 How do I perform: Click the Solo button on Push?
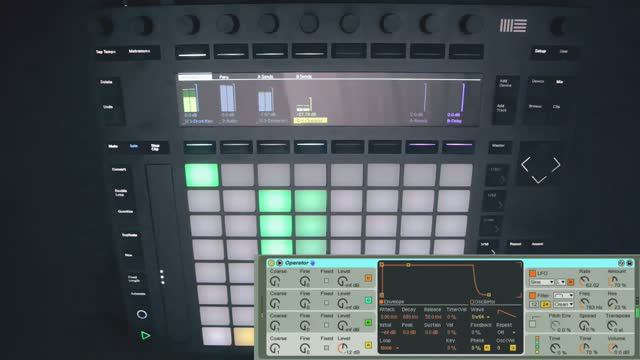click(134, 146)
